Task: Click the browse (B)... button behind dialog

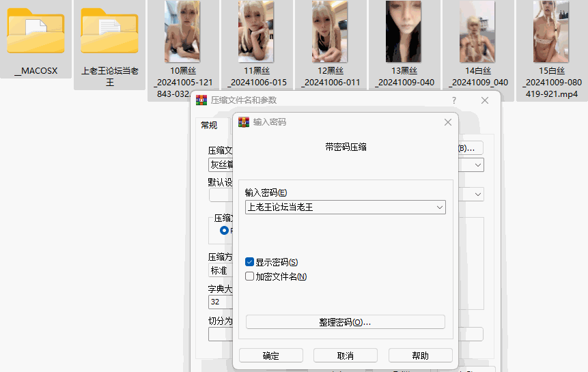Action: point(471,148)
